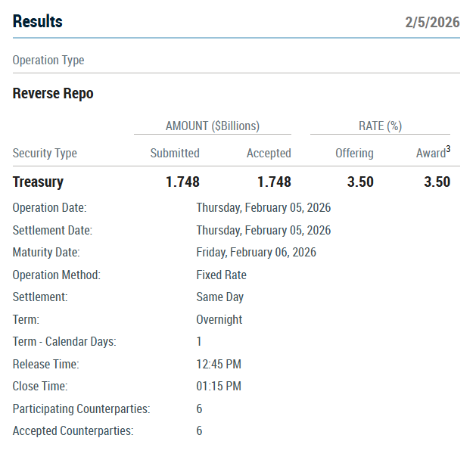Click the Operation Method label
The image size is (476, 466).
57,275
